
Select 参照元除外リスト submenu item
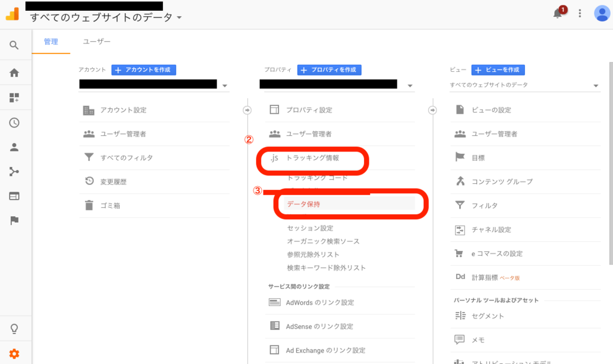313,254
